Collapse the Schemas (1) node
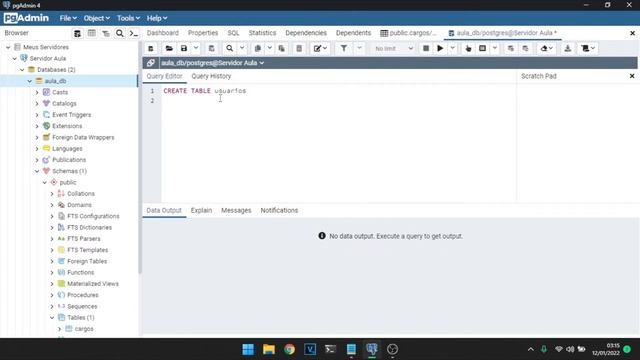The height and width of the screenshot is (360, 640). click(37, 171)
